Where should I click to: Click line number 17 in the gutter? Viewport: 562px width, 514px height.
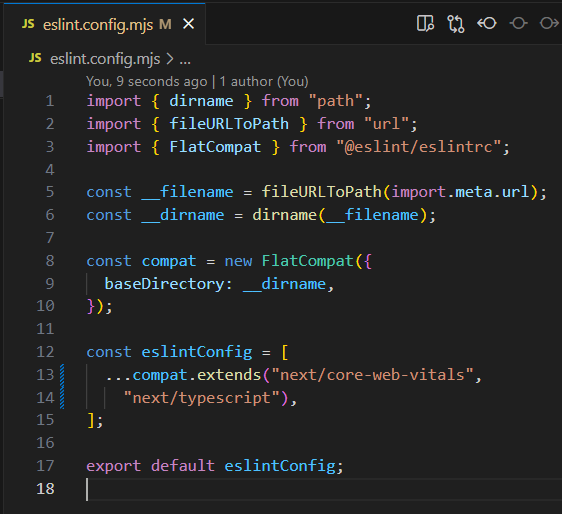[x=45, y=466]
